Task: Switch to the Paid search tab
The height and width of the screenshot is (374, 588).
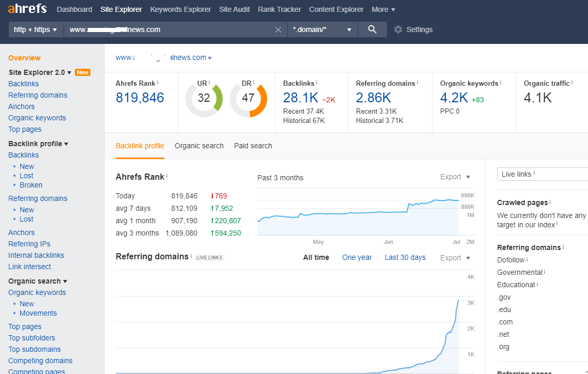Action: coord(253,146)
